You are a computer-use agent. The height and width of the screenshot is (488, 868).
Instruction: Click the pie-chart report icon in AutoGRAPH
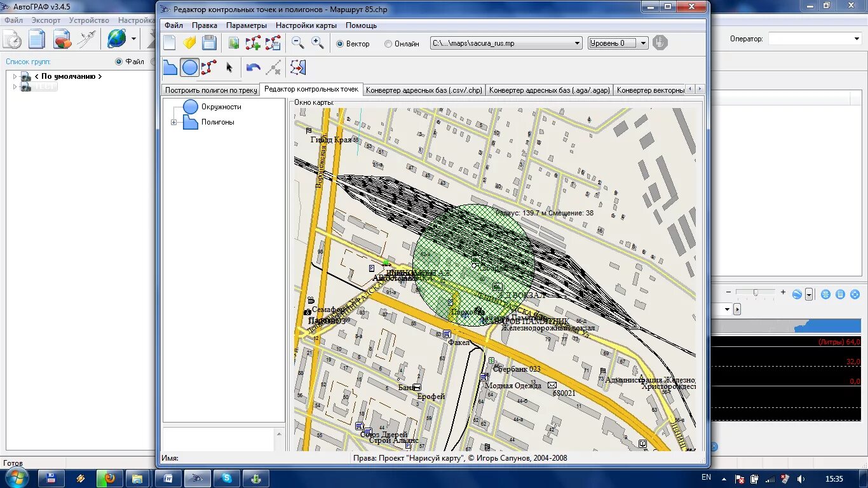[62, 39]
